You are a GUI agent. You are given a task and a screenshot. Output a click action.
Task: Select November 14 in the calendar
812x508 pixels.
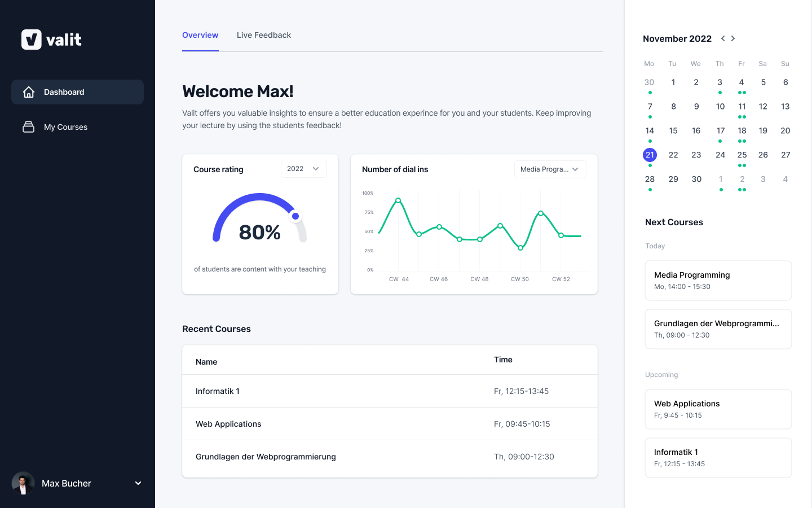click(650, 131)
